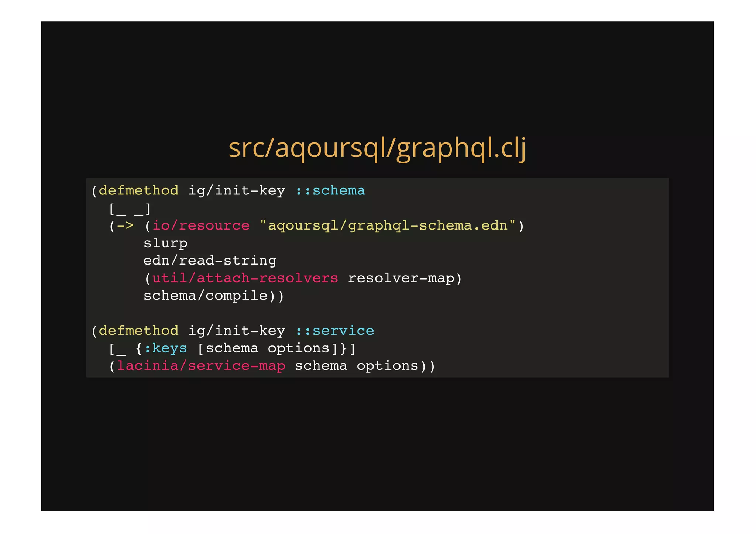Click the resolver-map argument
This screenshot has width=756, height=534.
[401, 278]
